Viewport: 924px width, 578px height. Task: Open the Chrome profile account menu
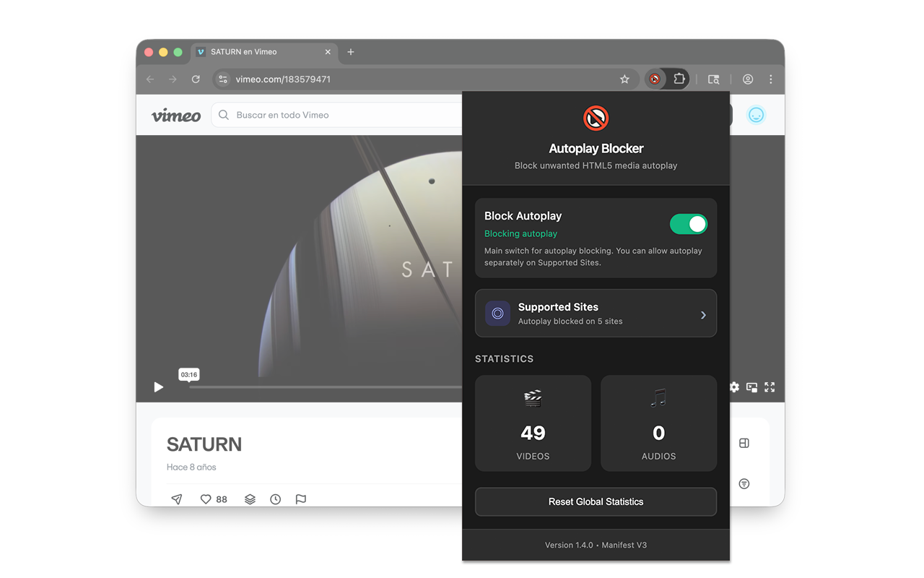[x=748, y=79]
